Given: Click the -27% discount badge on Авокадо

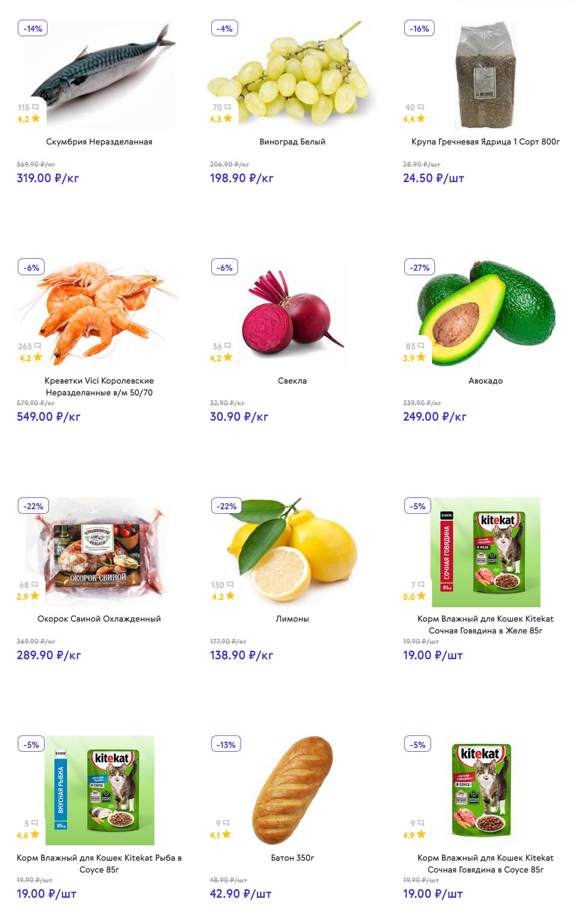Looking at the screenshot, I should tap(420, 267).
